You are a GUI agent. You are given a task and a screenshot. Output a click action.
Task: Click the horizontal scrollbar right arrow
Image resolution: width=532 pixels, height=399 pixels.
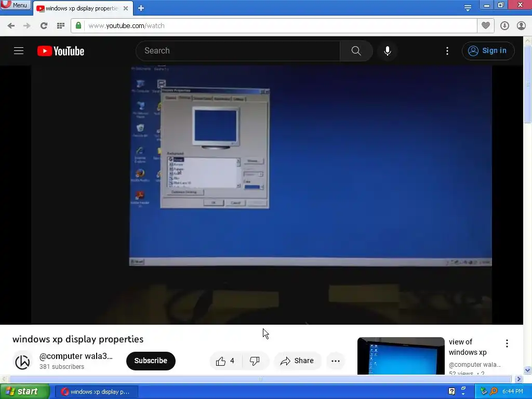518,379
